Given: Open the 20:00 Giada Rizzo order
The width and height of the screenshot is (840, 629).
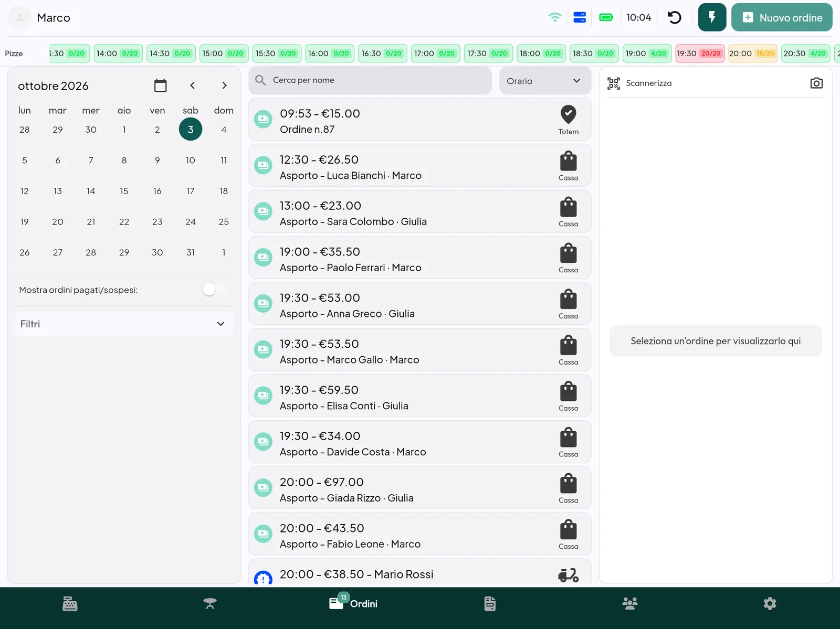Looking at the screenshot, I should pos(419,488).
